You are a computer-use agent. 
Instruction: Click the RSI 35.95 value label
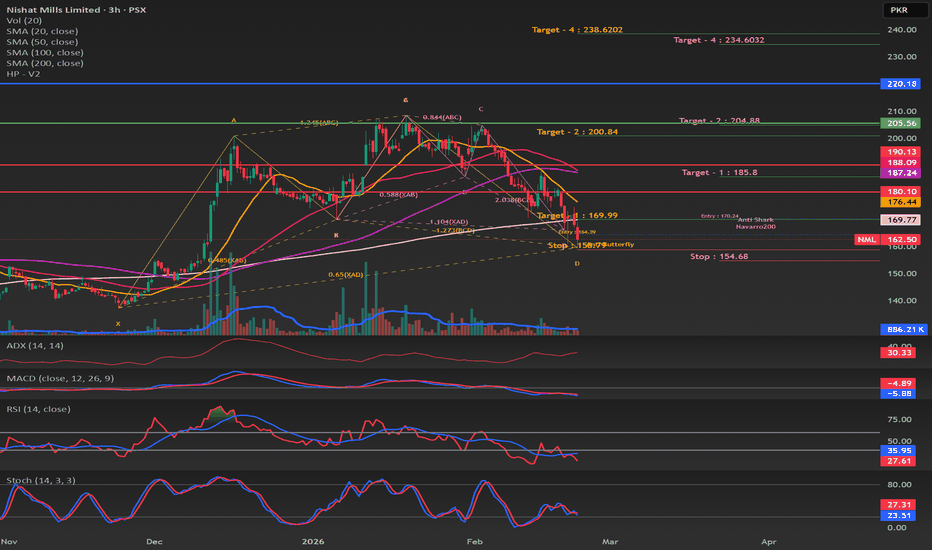898,451
